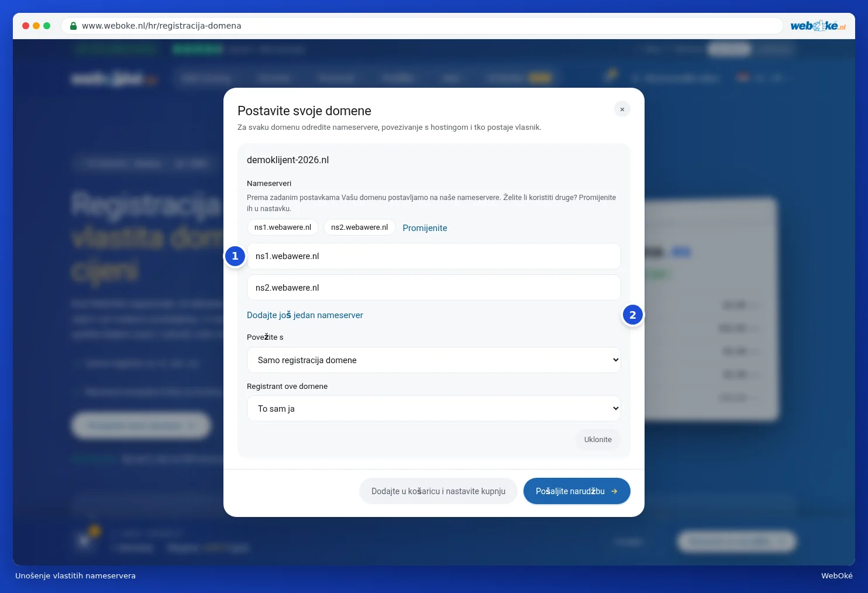Screen dimensions: 868x593
Task: Click the Uklonite button
Action: [x=598, y=440]
